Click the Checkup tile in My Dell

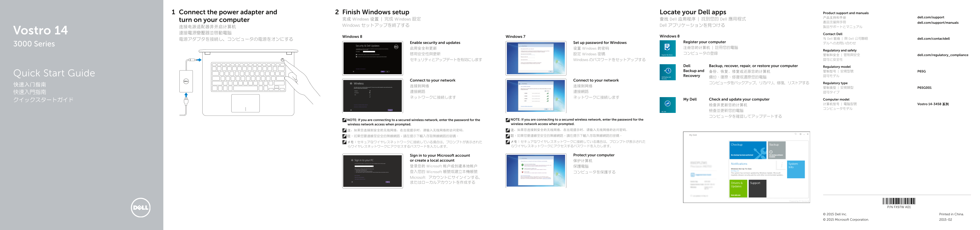click(748, 150)
